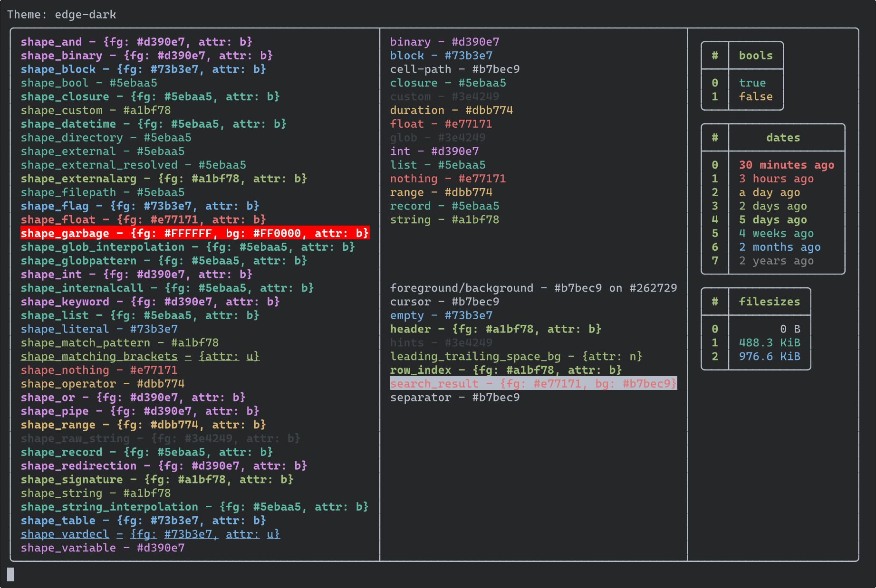Click shape_nothing - #e77171
The image size is (876, 588).
[x=99, y=370]
